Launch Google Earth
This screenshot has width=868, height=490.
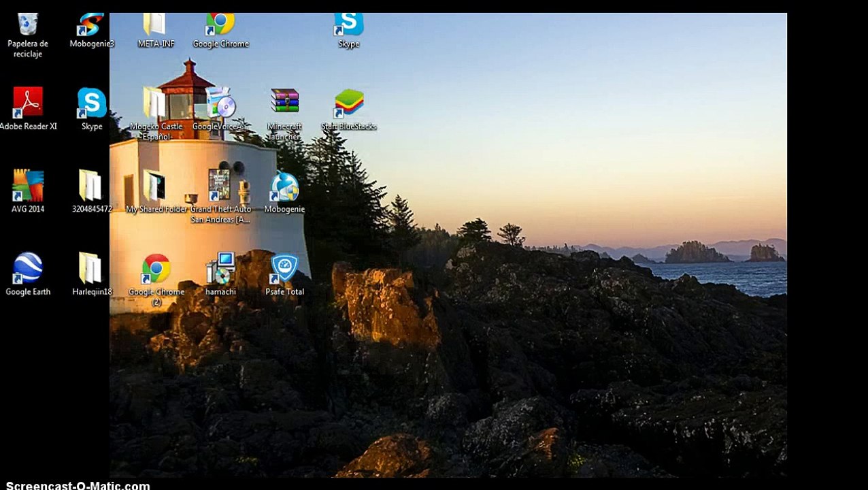[28, 268]
